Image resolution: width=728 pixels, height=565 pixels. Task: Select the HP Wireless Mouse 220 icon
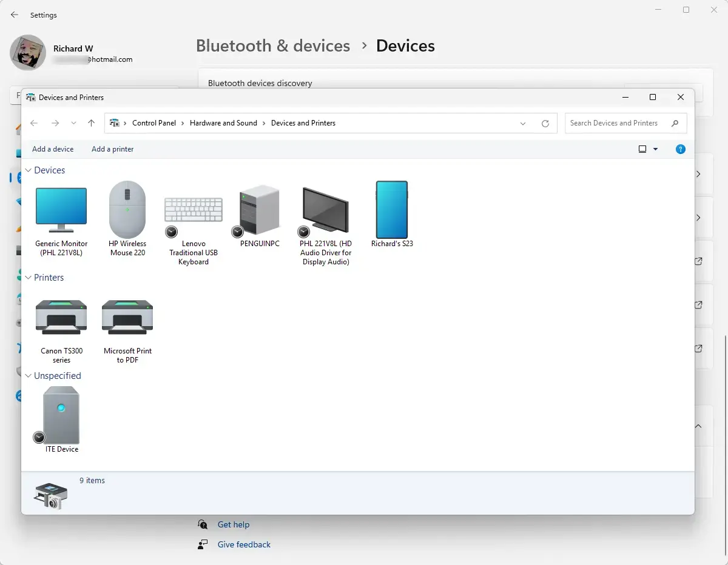coord(127,210)
